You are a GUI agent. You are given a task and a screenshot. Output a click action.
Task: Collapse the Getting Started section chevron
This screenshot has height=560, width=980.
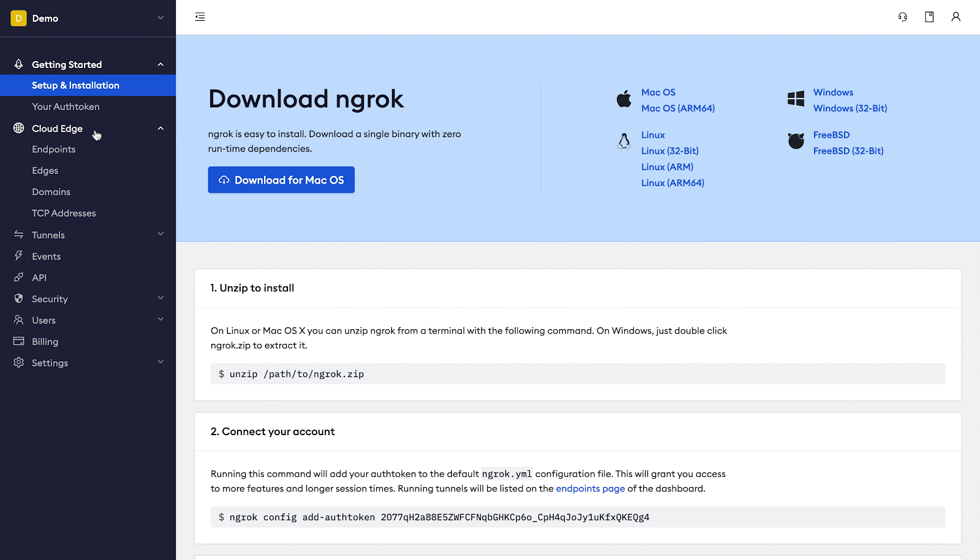pos(160,64)
